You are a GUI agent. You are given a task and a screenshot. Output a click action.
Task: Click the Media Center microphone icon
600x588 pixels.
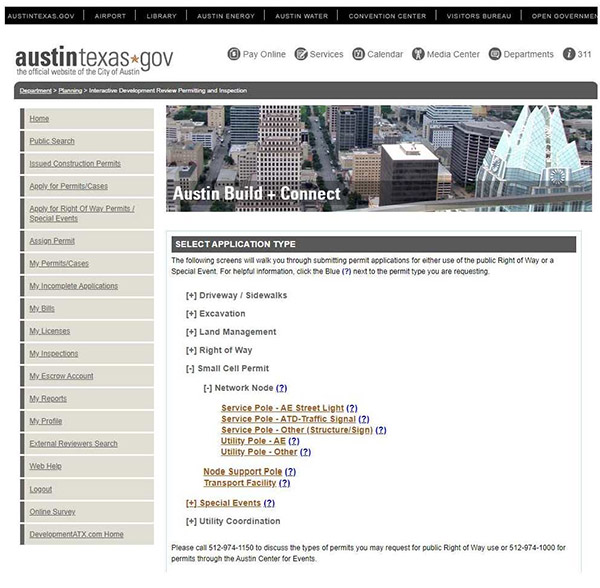coord(418,54)
